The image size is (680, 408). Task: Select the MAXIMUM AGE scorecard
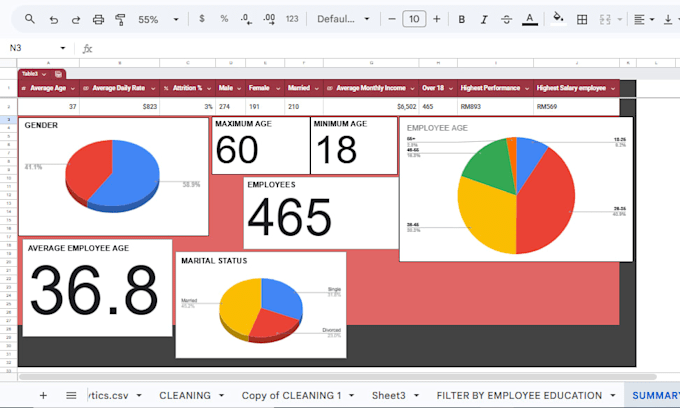click(261, 146)
